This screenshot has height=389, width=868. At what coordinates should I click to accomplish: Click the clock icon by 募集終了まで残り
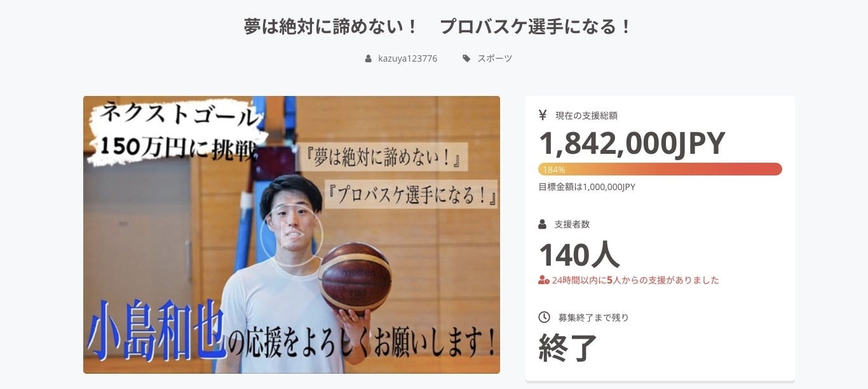[544, 317]
